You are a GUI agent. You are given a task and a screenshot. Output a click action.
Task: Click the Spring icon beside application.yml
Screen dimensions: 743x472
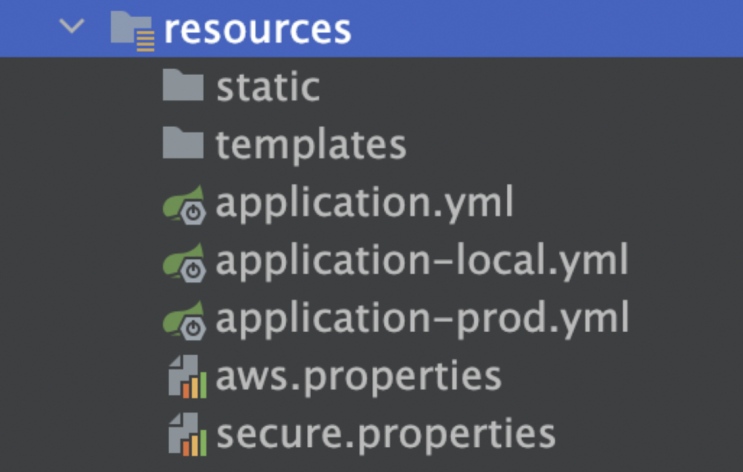pyautogui.click(x=184, y=205)
